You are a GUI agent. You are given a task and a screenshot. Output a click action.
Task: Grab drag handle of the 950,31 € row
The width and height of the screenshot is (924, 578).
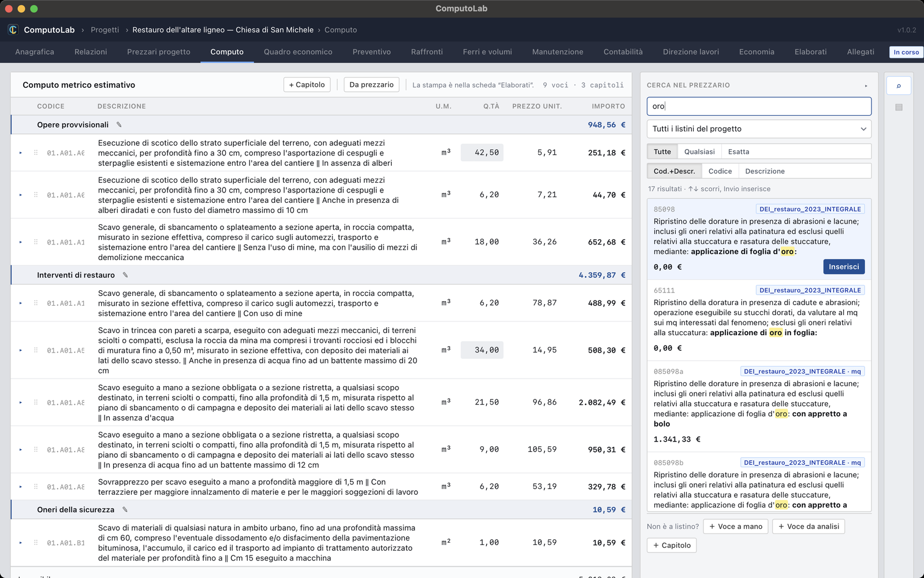[36, 450]
